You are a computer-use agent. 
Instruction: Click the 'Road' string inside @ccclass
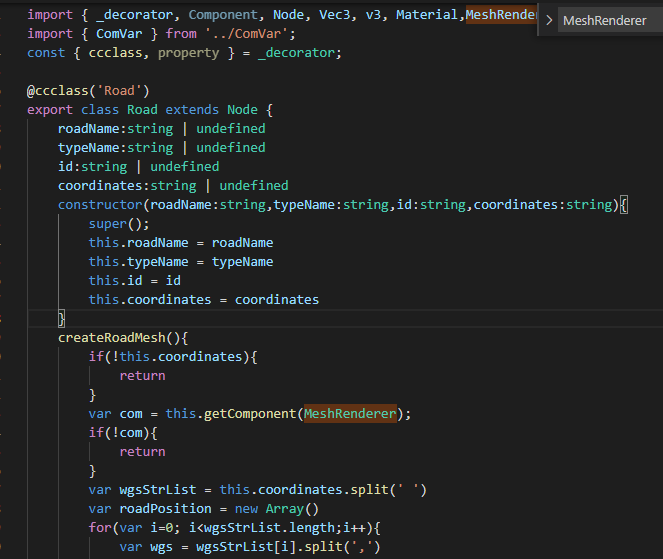[119, 91]
